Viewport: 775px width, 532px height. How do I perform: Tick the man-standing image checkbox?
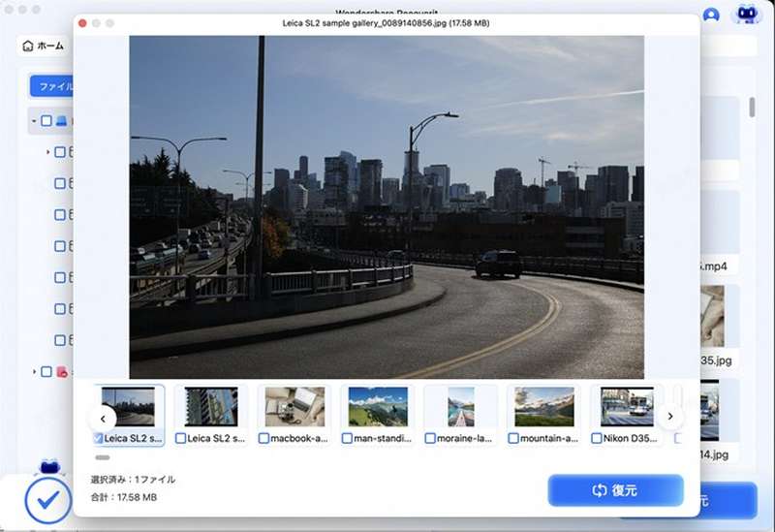pos(348,439)
